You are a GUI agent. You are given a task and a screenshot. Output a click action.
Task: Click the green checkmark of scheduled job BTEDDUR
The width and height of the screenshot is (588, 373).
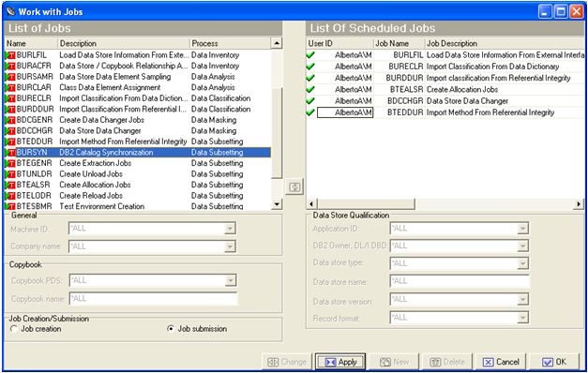(310, 112)
